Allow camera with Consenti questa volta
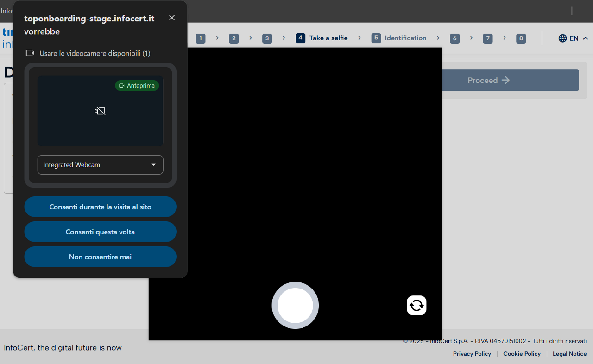 (x=100, y=232)
